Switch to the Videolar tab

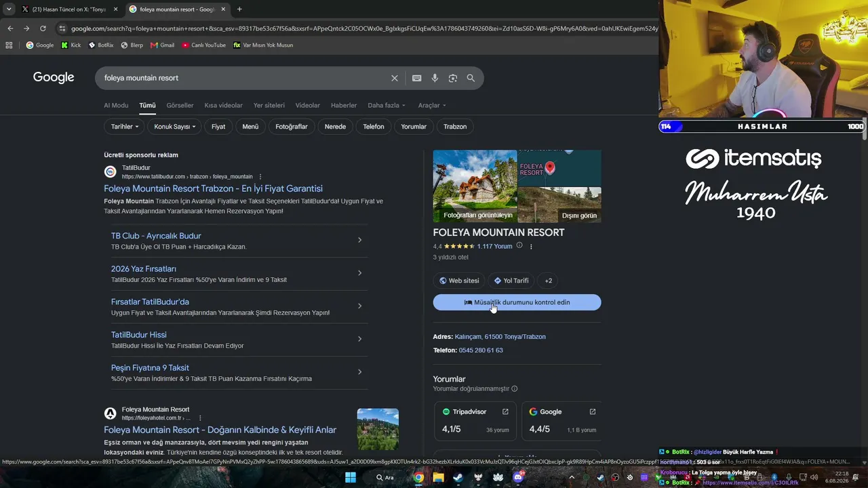coord(307,106)
